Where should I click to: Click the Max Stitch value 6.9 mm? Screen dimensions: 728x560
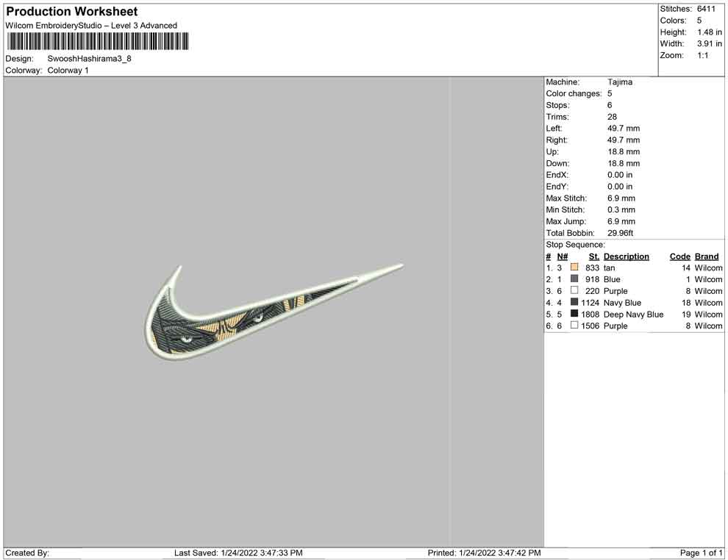[x=621, y=198]
